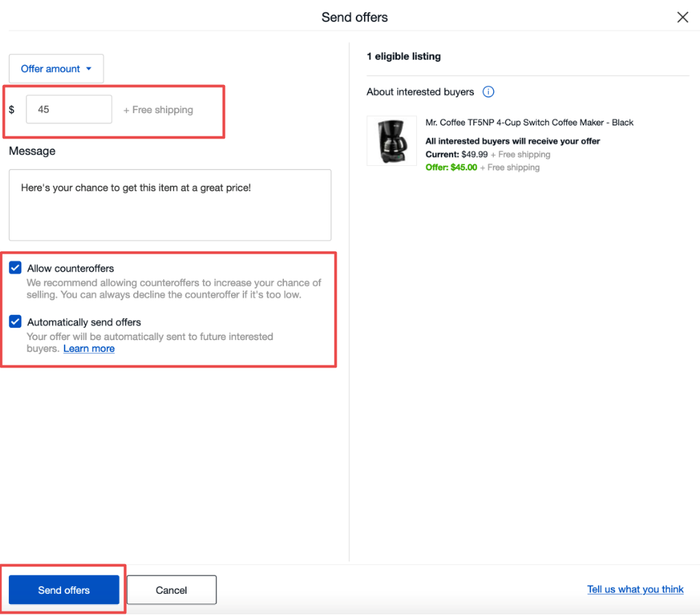Click the Automatically send offers label

click(x=84, y=322)
